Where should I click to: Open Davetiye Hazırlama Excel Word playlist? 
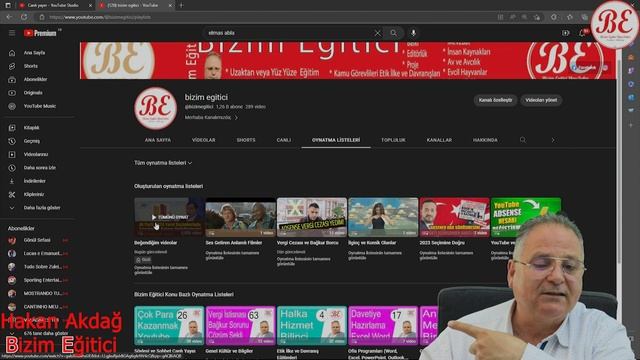(383, 326)
